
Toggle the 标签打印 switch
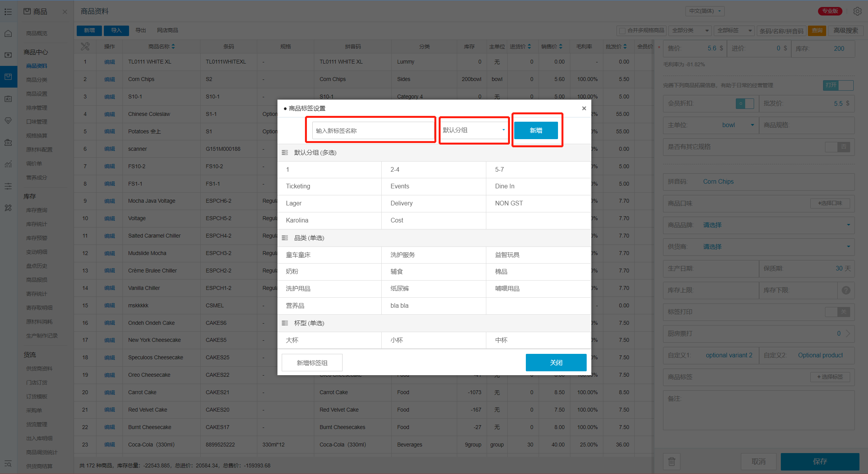point(837,312)
